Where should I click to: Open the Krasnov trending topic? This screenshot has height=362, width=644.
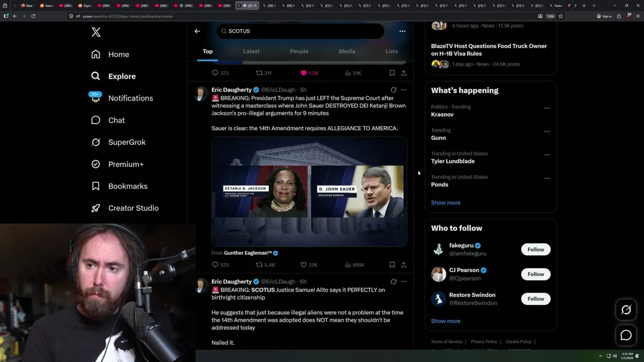point(442,115)
